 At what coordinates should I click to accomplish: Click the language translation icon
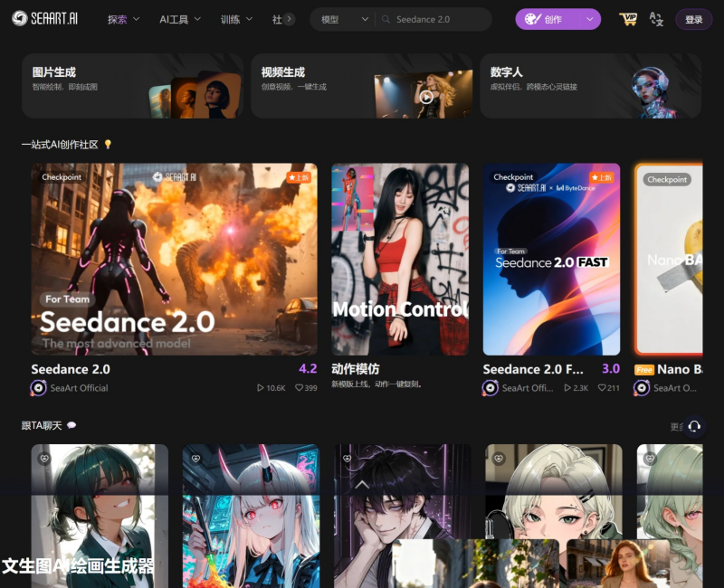click(x=656, y=19)
